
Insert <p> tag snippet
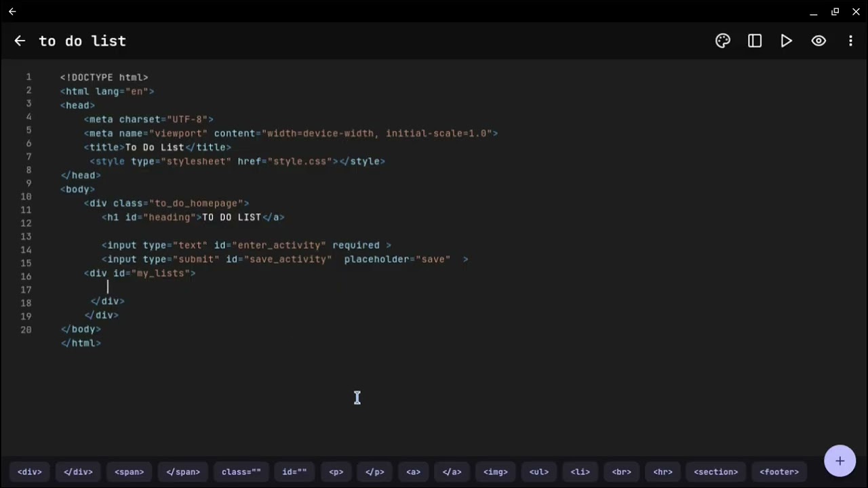point(336,472)
